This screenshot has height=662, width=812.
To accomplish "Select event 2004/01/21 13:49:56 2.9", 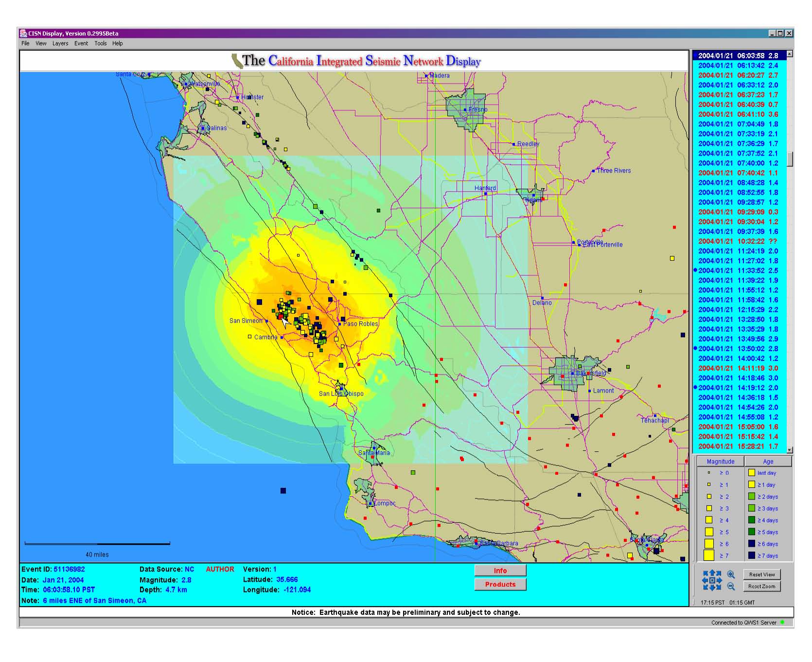I will [x=739, y=339].
